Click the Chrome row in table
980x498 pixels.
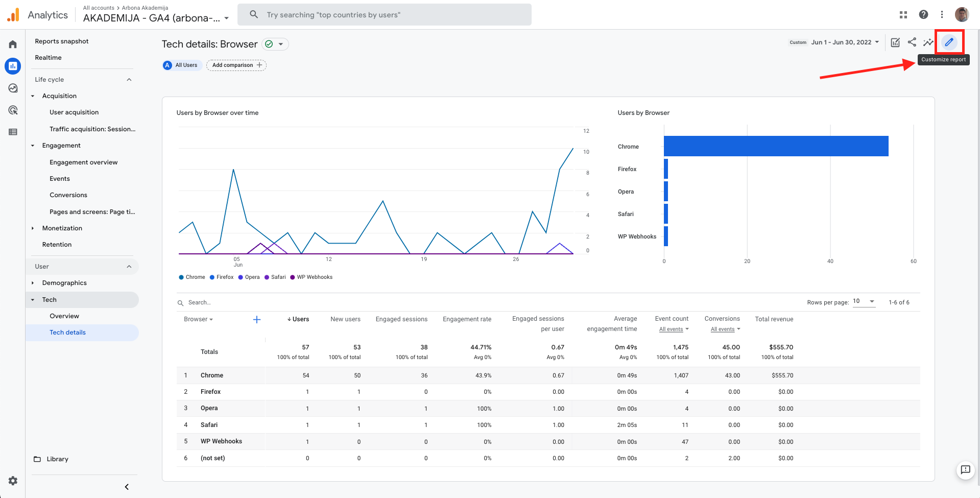tap(548, 375)
